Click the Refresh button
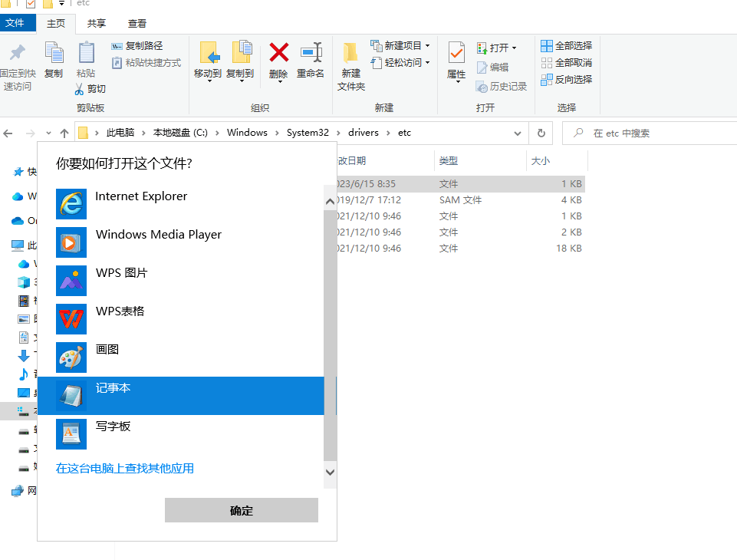The image size is (737, 560). coord(541,133)
